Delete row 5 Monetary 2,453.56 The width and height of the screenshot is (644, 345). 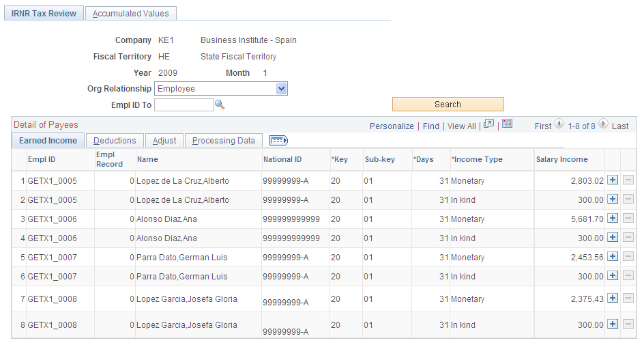coord(628,256)
